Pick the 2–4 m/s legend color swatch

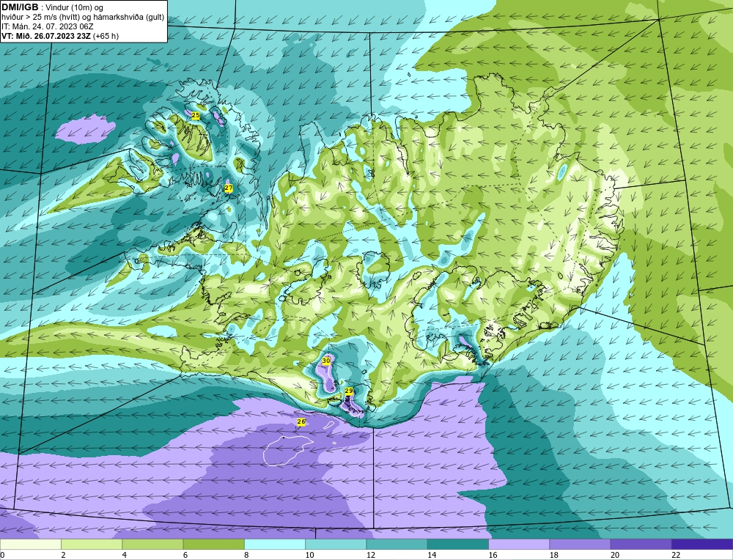pos(92,545)
